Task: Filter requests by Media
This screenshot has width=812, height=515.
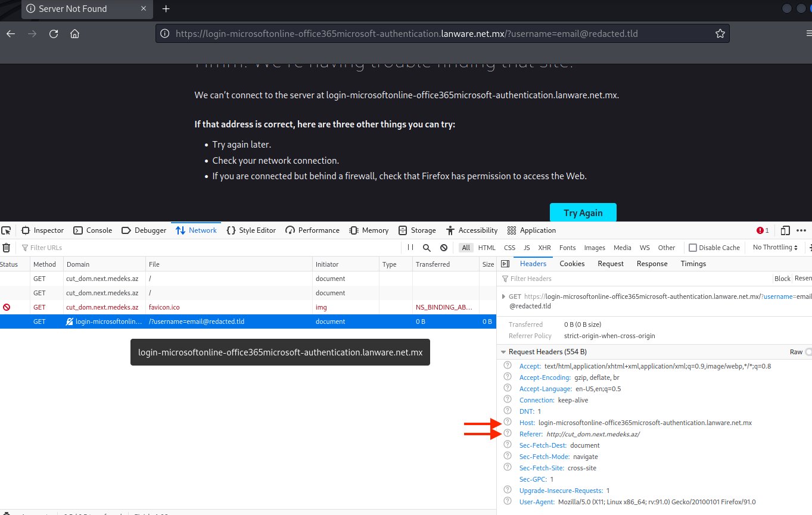Action: point(622,248)
